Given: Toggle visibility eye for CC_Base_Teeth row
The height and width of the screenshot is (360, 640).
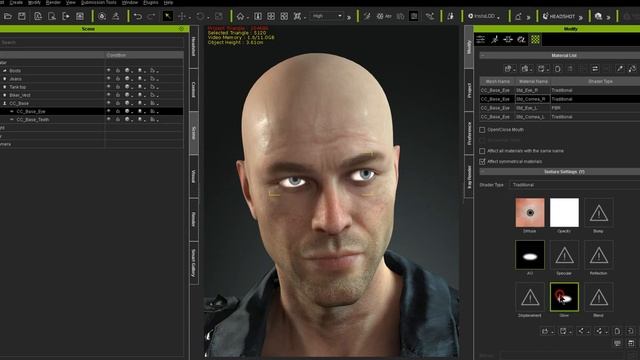Looking at the screenshot, I should [x=109, y=119].
